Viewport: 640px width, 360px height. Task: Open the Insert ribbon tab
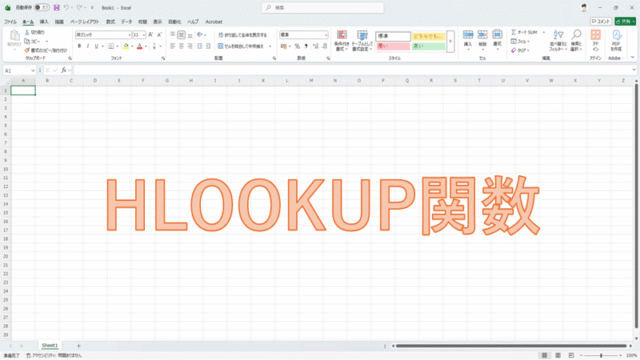tap(44, 22)
